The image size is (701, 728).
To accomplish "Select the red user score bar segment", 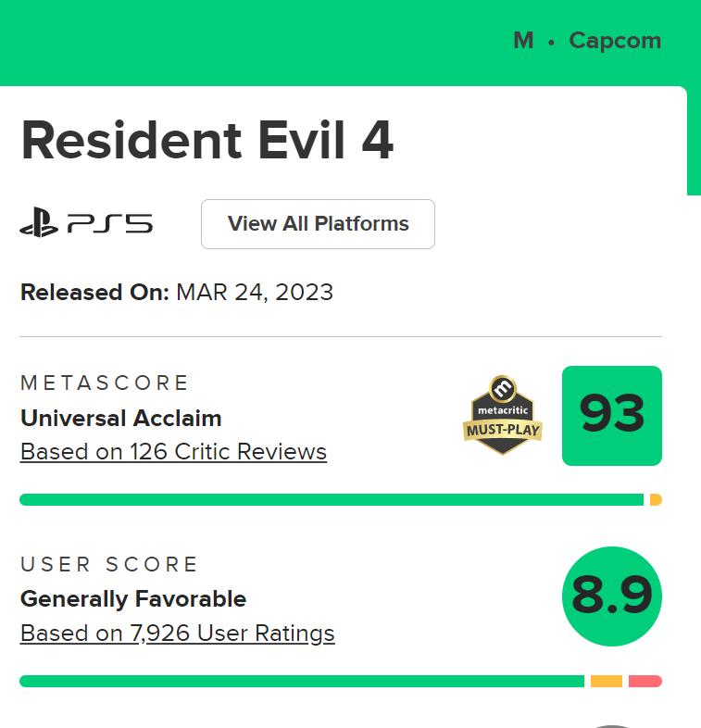I will [645, 682].
